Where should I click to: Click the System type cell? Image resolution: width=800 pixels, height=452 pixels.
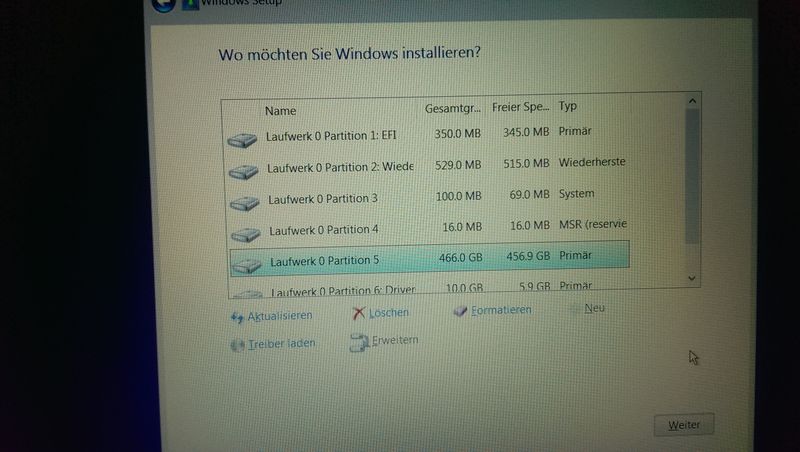point(577,194)
